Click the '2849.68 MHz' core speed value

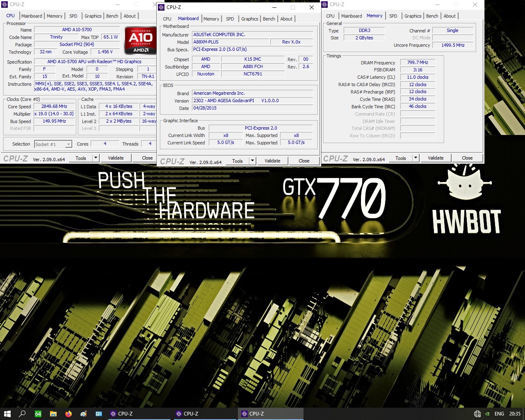54,106
